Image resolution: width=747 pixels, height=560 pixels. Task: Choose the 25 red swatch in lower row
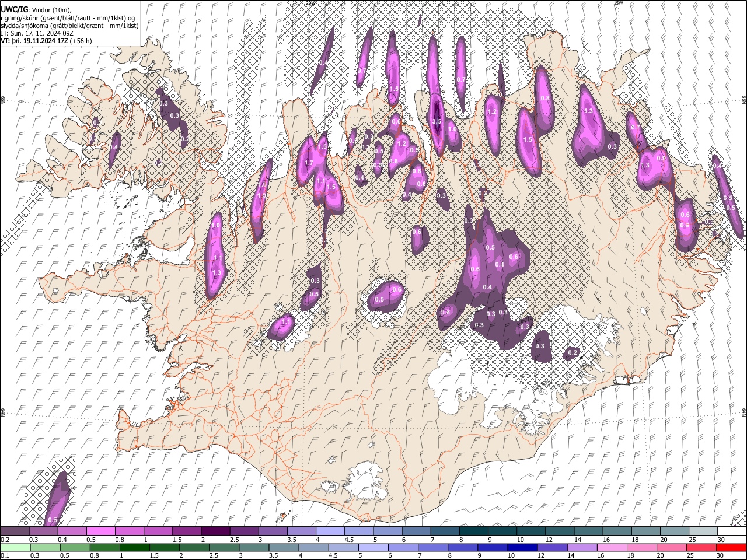tap(700, 547)
